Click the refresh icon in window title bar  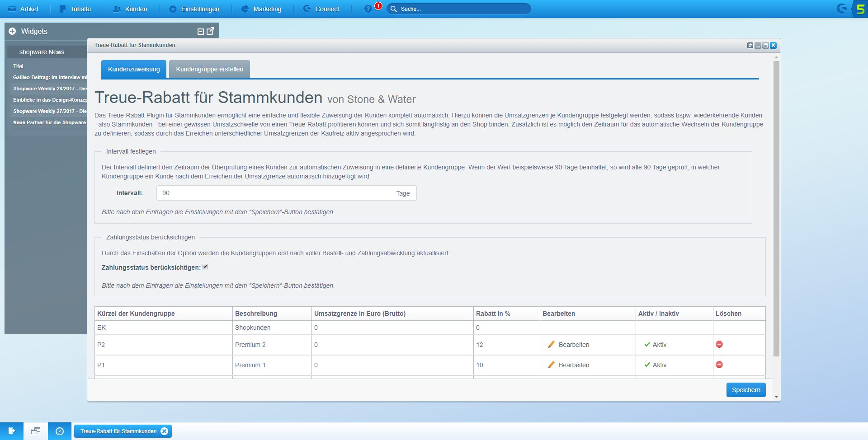click(x=750, y=45)
